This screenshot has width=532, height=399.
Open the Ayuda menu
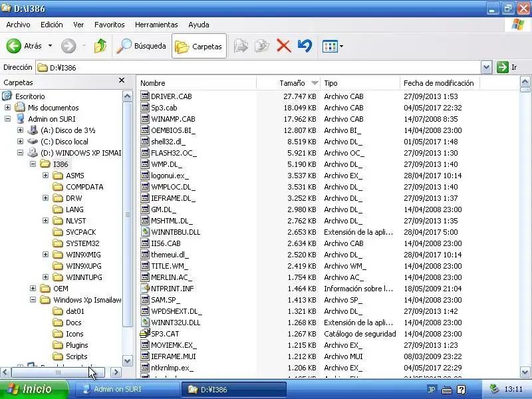[x=198, y=25]
